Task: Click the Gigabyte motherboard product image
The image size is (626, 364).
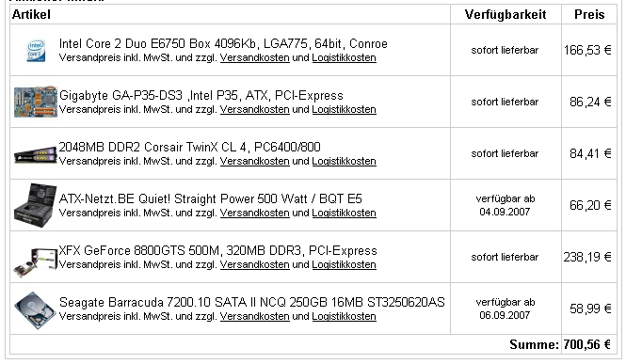Action: tap(36, 103)
